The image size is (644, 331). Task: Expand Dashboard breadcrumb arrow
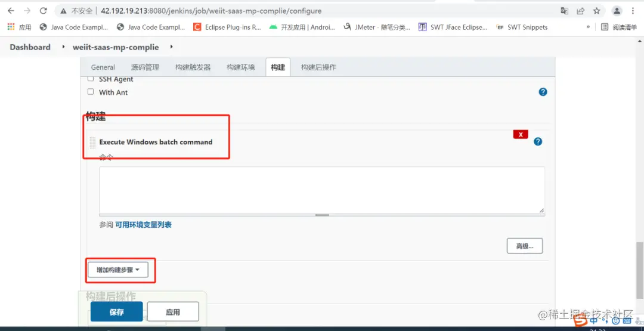(63, 47)
